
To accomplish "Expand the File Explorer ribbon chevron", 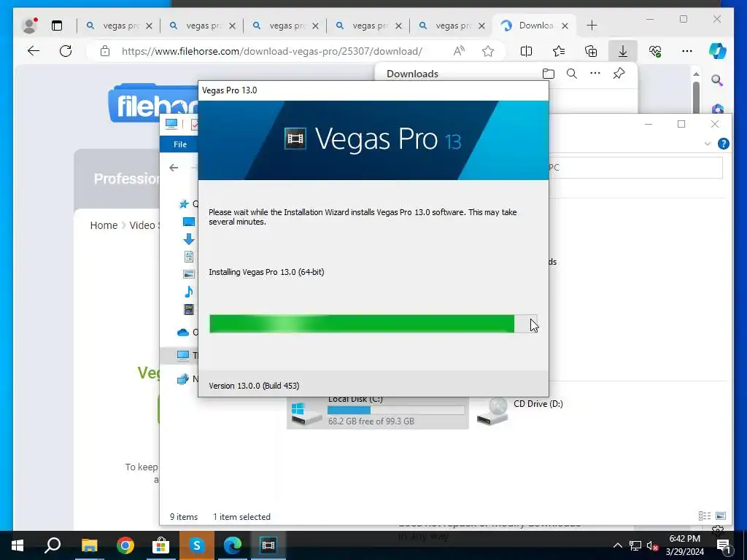I will [x=708, y=144].
